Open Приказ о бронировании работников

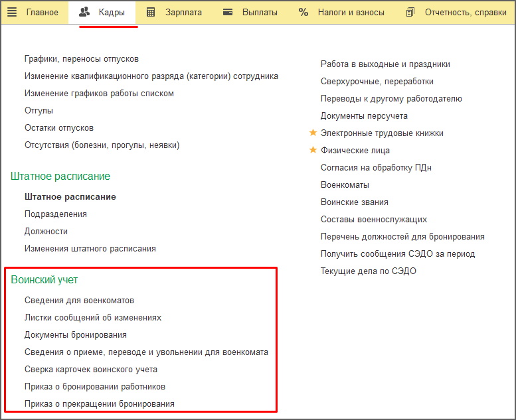95,387
